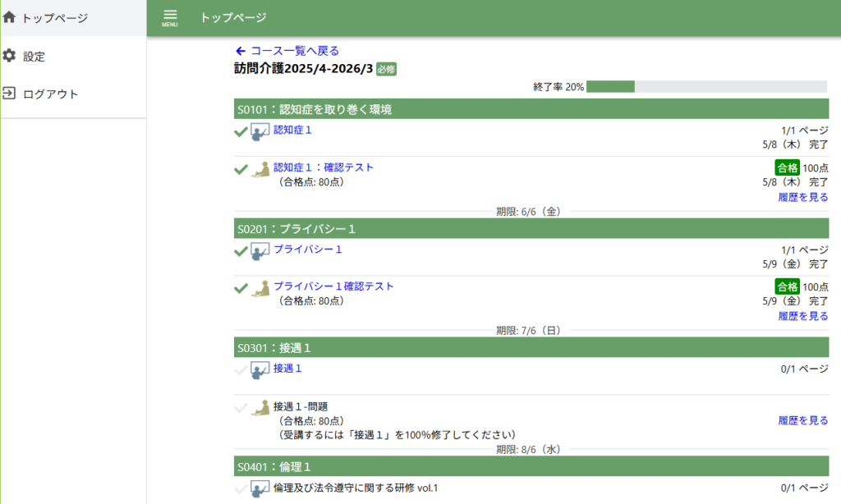Click the 期限: 8/6（水） deadline text
The height and width of the screenshot is (504, 841).
click(x=528, y=450)
